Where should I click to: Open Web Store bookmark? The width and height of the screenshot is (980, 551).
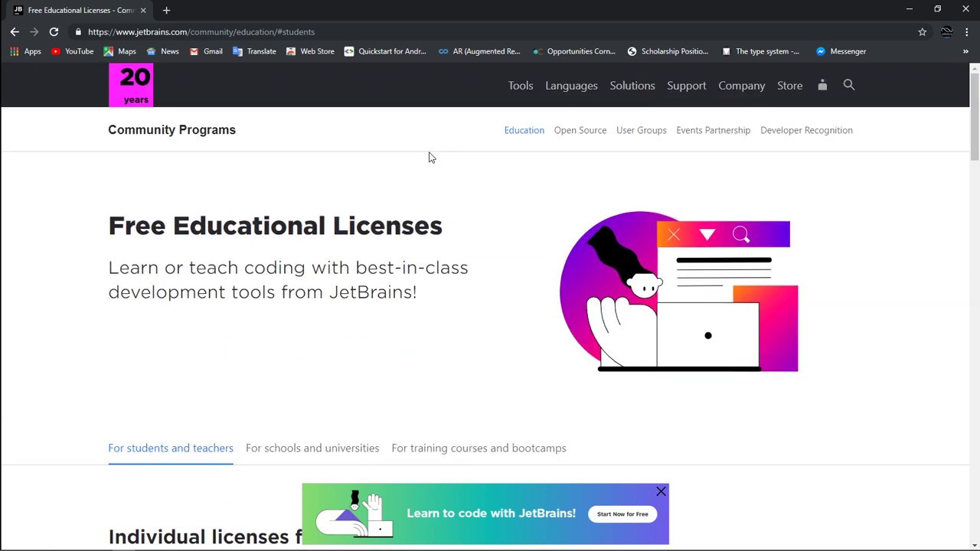pos(310,51)
